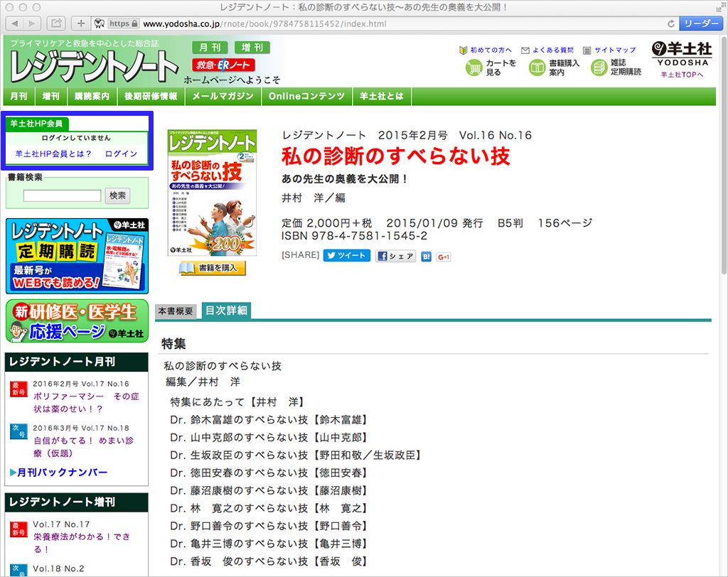The image size is (728, 577).
Task: Open メールマガジン in navigation bar
Action: tap(223, 96)
